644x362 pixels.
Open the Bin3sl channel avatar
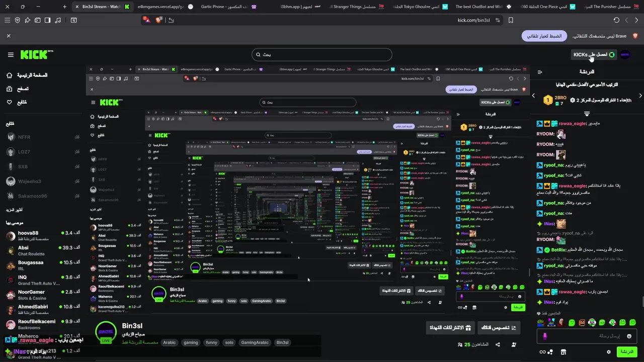click(106, 332)
